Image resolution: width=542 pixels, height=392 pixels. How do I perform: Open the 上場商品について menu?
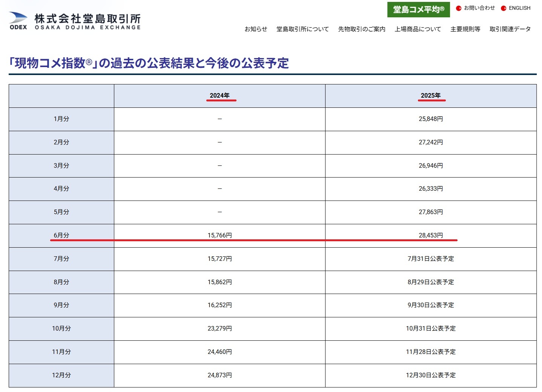tap(418, 29)
